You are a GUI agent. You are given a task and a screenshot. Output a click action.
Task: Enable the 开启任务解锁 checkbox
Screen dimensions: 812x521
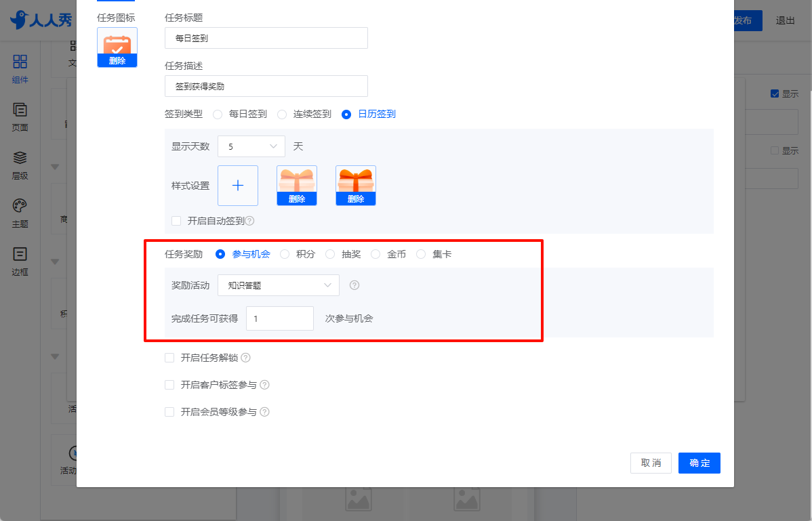point(169,358)
